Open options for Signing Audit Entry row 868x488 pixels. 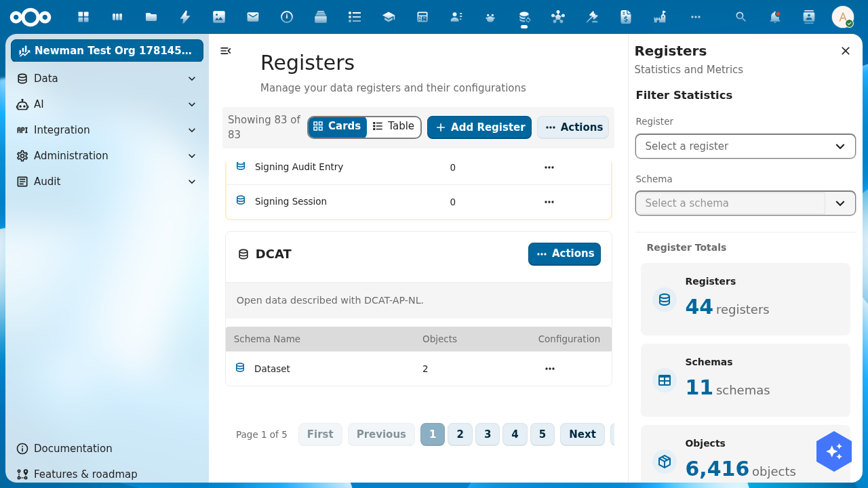(549, 167)
